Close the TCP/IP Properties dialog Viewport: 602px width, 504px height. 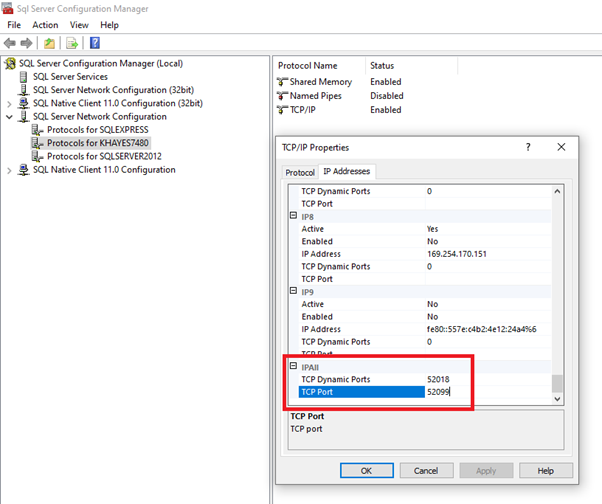tap(561, 147)
